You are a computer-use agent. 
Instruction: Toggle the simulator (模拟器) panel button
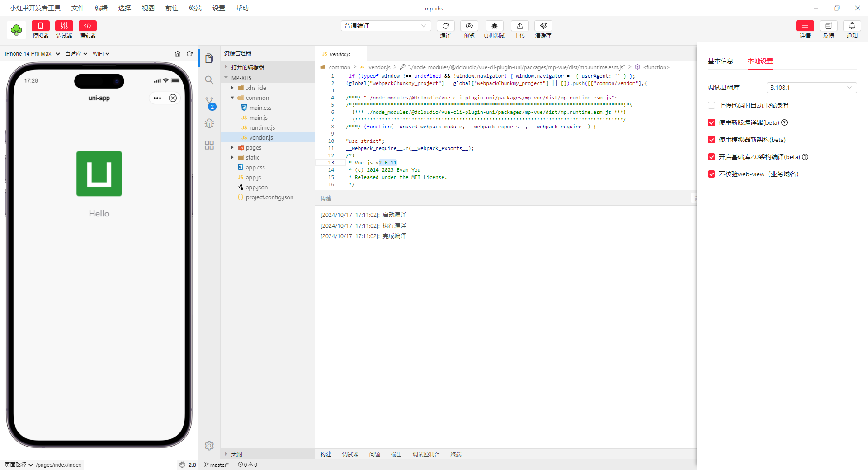pyautogui.click(x=41, y=26)
